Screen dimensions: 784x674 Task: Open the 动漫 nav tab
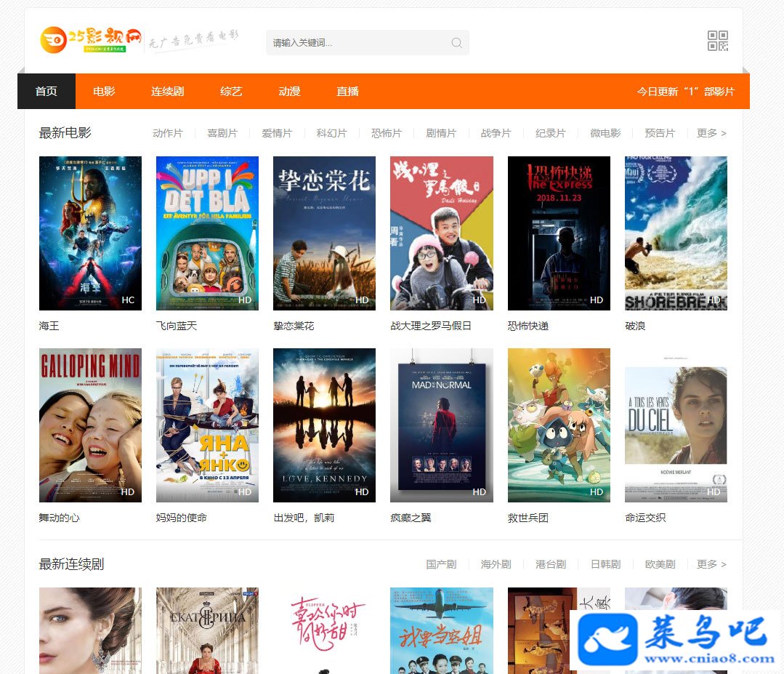[289, 91]
